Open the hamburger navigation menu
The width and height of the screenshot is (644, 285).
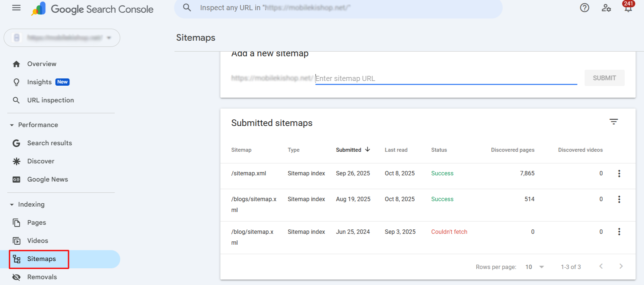pyautogui.click(x=16, y=8)
